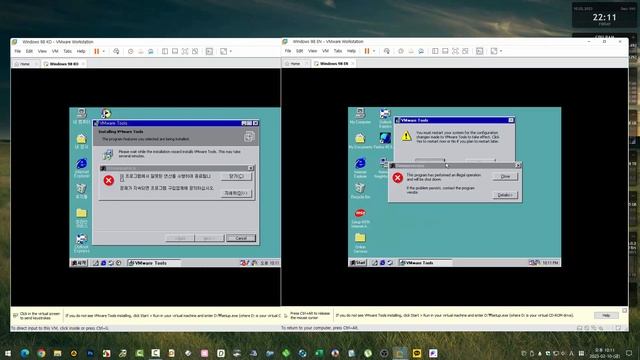Open power options dropdown in KO window
640x360 pixels.
(x=104, y=51)
